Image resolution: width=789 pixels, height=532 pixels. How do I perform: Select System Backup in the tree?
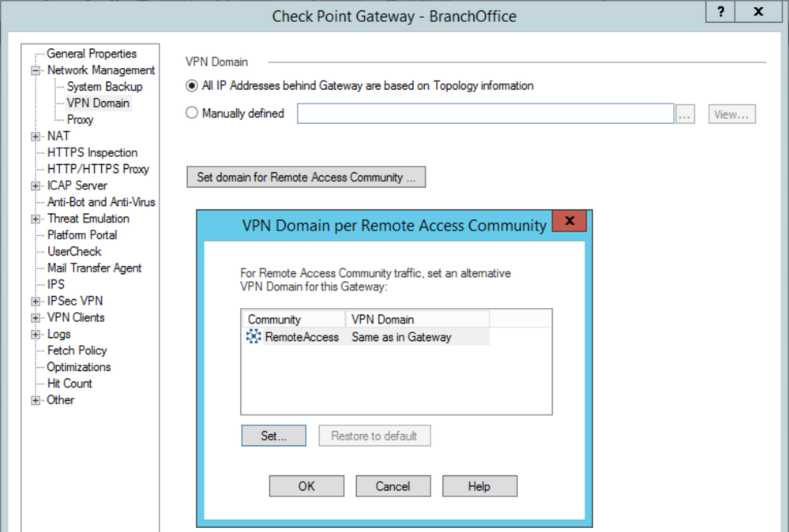pos(105,87)
